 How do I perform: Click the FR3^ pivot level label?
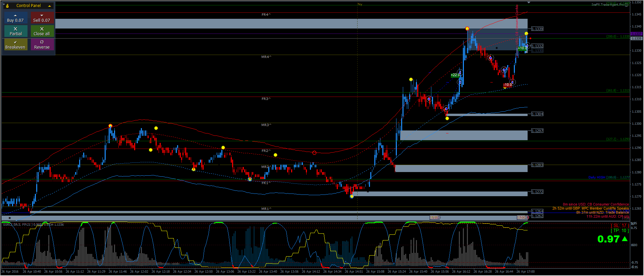[266, 99]
